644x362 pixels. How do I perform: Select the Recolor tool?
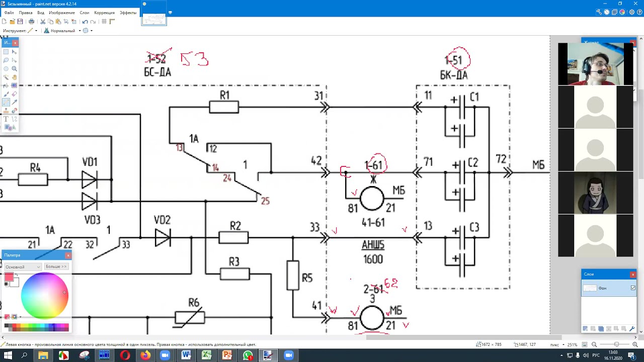click(x=14, y=111)
